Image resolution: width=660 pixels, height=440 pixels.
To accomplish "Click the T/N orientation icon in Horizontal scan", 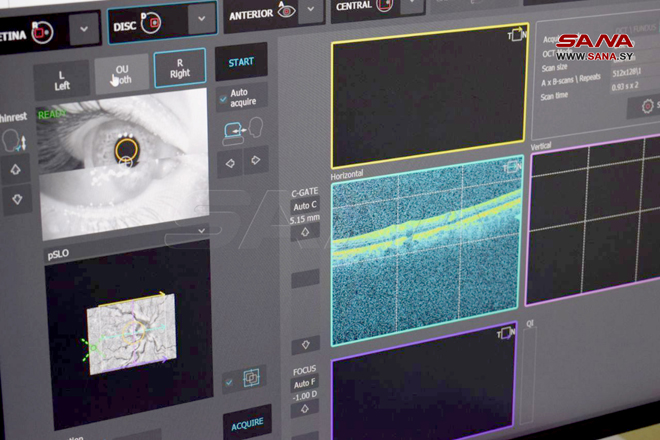I will (512, 168).
